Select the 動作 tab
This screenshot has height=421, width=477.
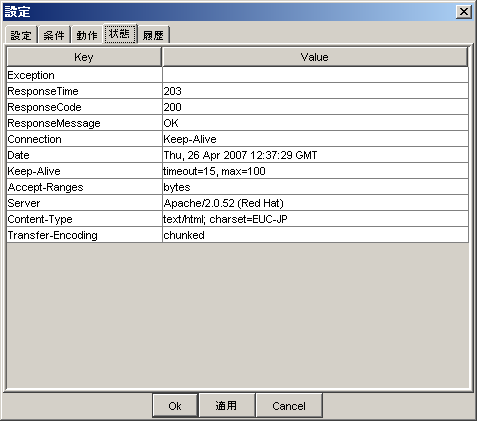coord(87,35)
